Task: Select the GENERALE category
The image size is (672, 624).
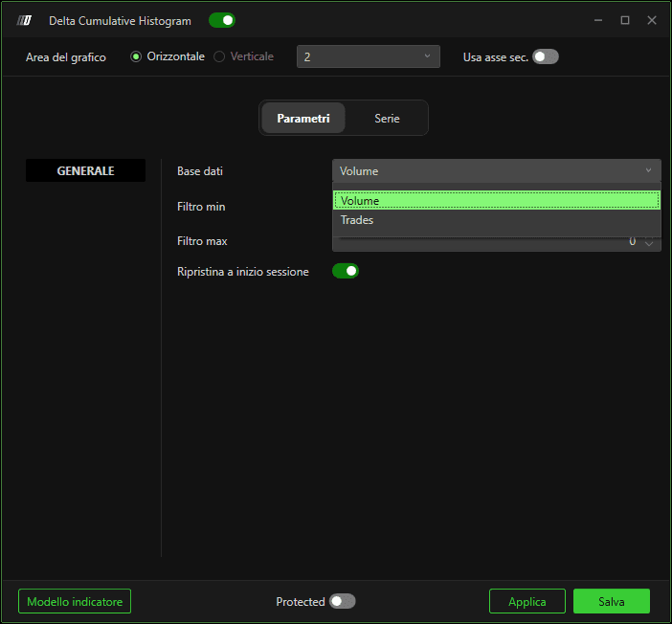Action: click(85, 170)
